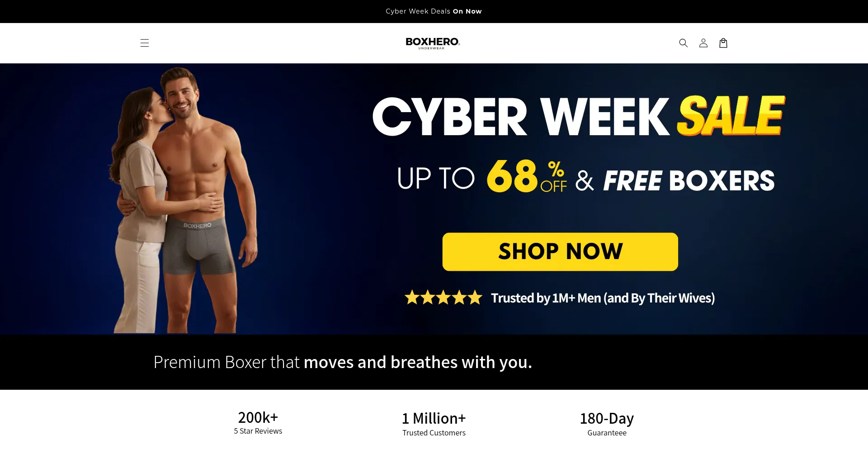Click the CYBER WEEK heading text
The height and width of the screenshot is (449, 868).
coord(521,117)
